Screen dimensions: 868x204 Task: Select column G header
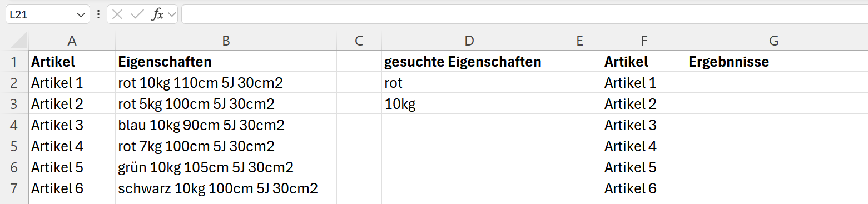(773, 41)
